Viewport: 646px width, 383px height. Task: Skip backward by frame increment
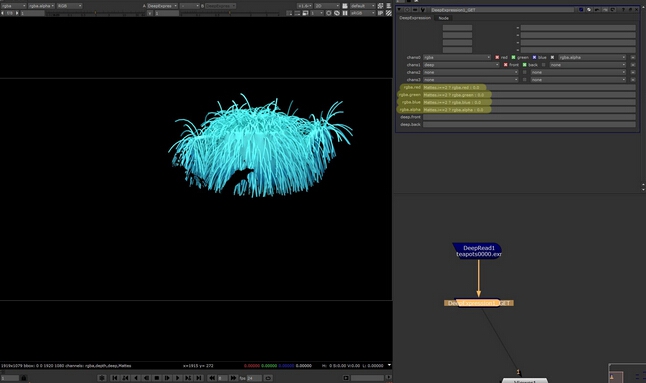click(212, 378)
